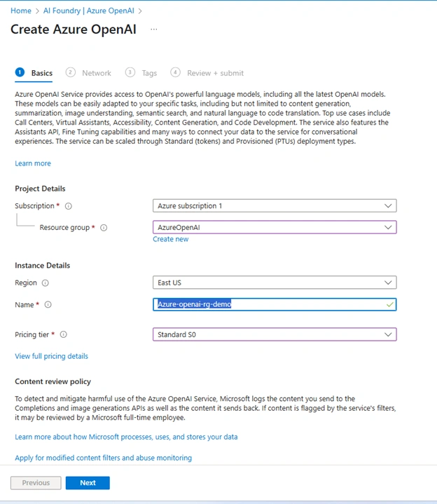Click the Region info icon
437x504 pixels.
[46, 283]
